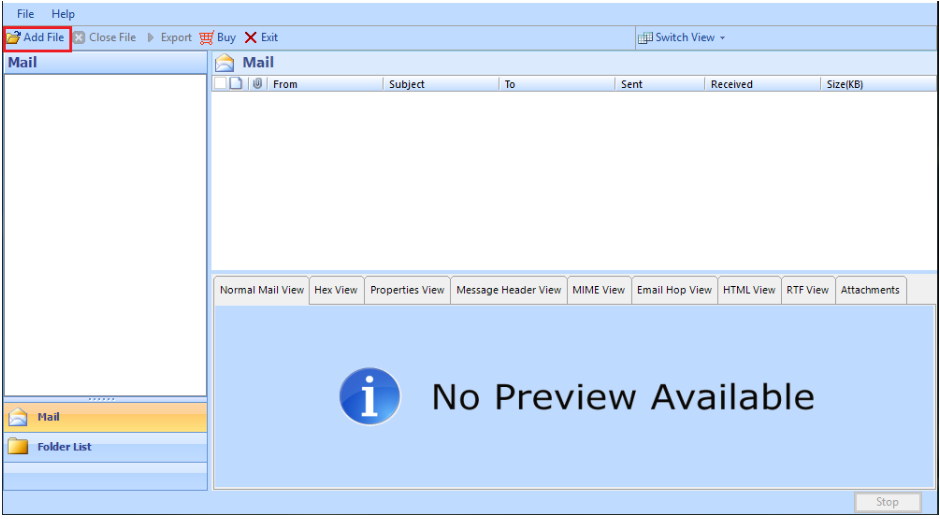The image size is (940, 519).
Task: Sort by the Received column
Action: (763, 85)
